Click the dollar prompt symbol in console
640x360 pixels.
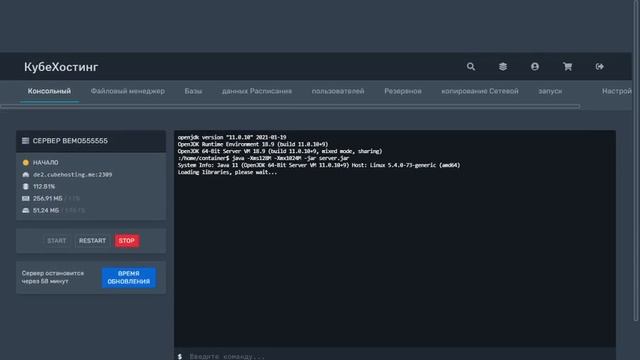click(180, 356)
